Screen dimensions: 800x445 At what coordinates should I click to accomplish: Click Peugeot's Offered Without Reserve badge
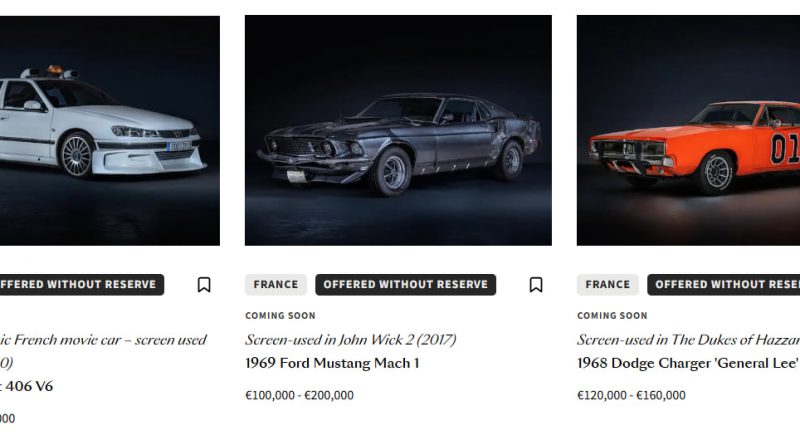(78, 285)
